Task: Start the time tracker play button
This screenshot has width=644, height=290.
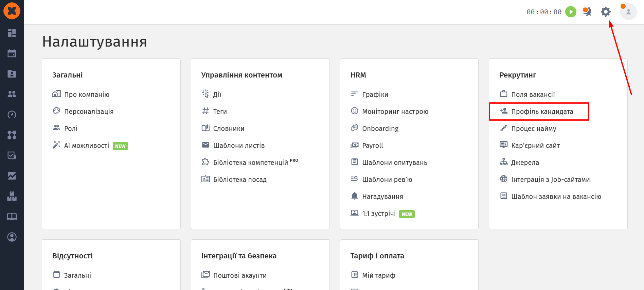Action: [571, 12]
